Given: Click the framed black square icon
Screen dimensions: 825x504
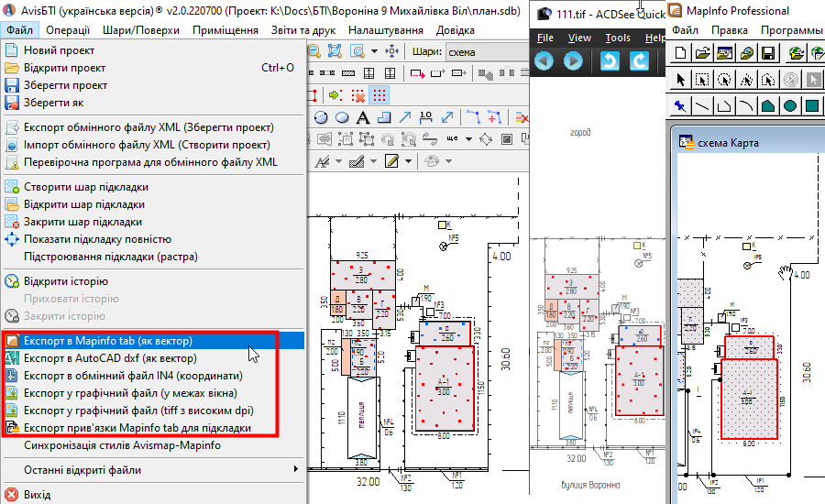Looking at the screenshot, I should click(507, 139).
